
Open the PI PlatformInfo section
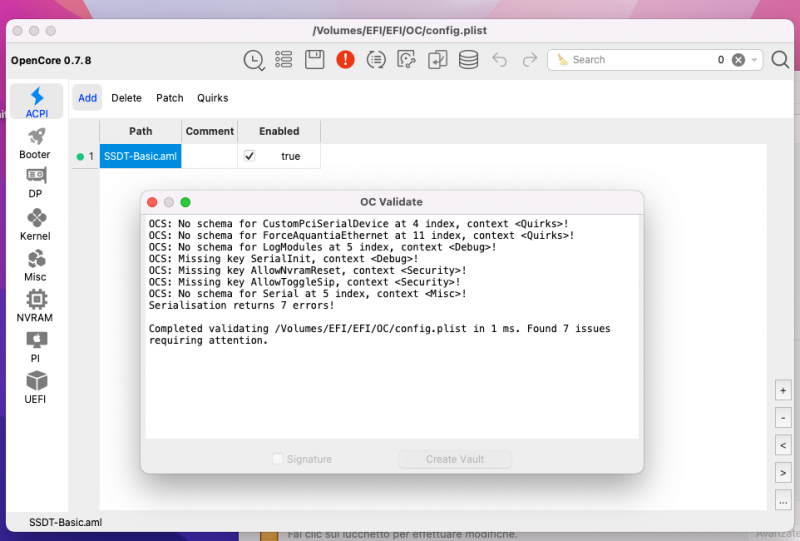click(35, 347)
